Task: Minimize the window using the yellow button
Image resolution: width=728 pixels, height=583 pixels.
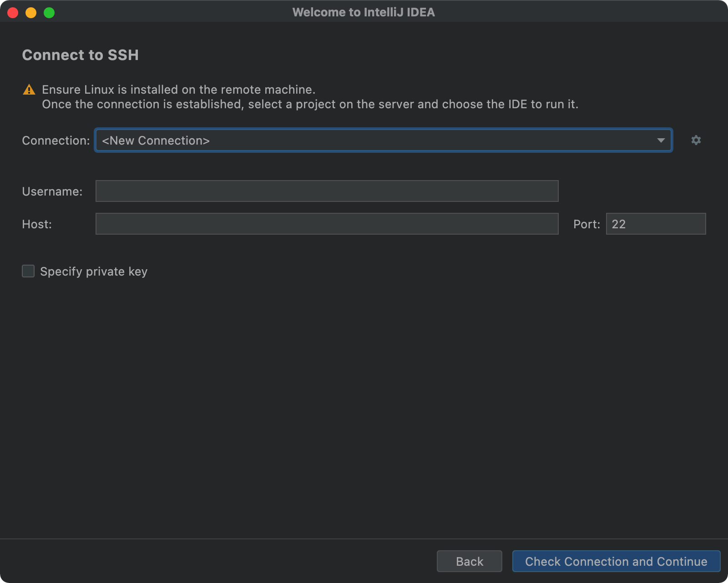Action: 31,13
